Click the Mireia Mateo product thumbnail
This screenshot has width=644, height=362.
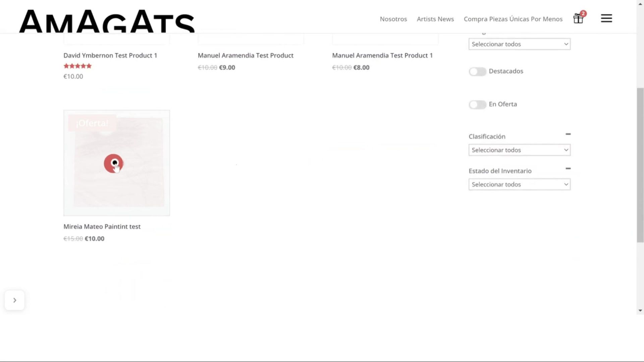click(117, 163)
